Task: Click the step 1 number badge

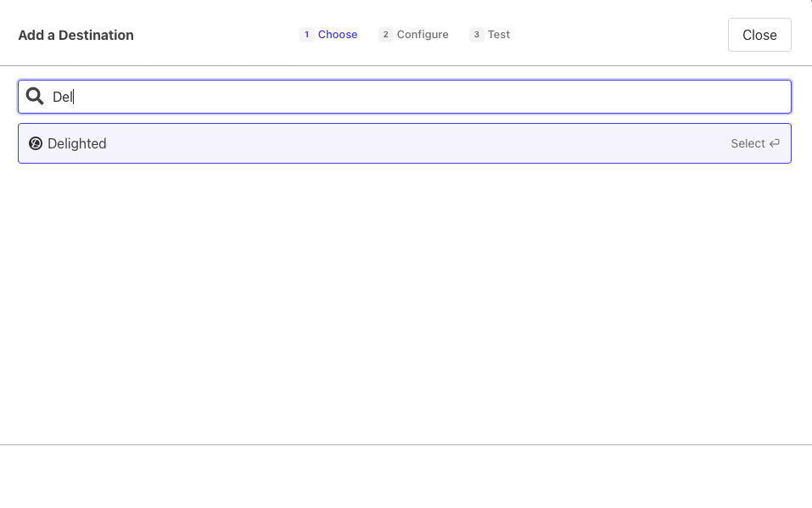Action: (306, 35)
